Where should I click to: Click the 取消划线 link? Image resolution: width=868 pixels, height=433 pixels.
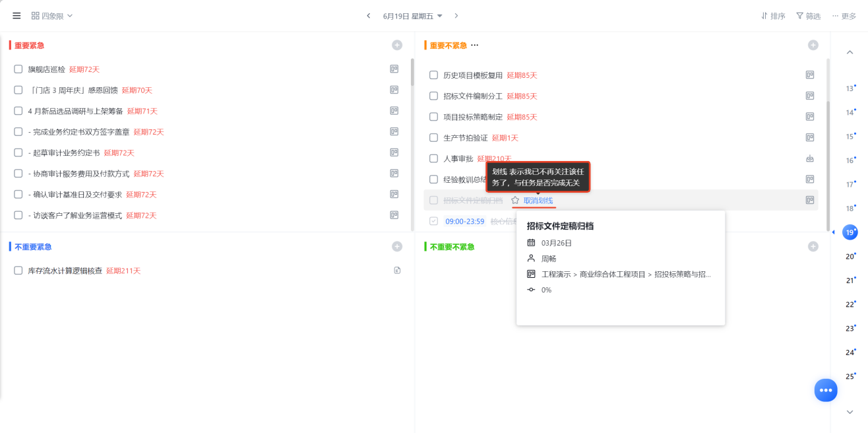538,201
